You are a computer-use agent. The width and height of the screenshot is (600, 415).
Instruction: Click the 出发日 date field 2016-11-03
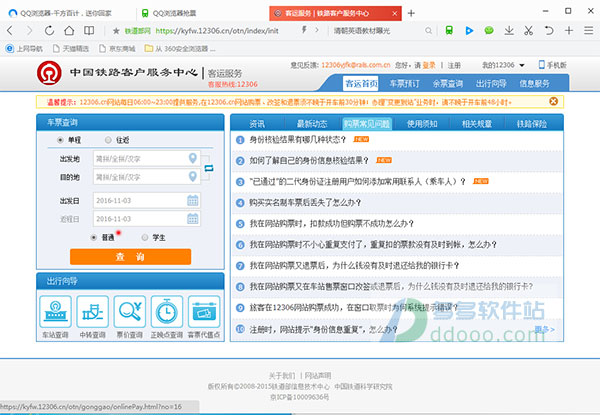point(147,200)
